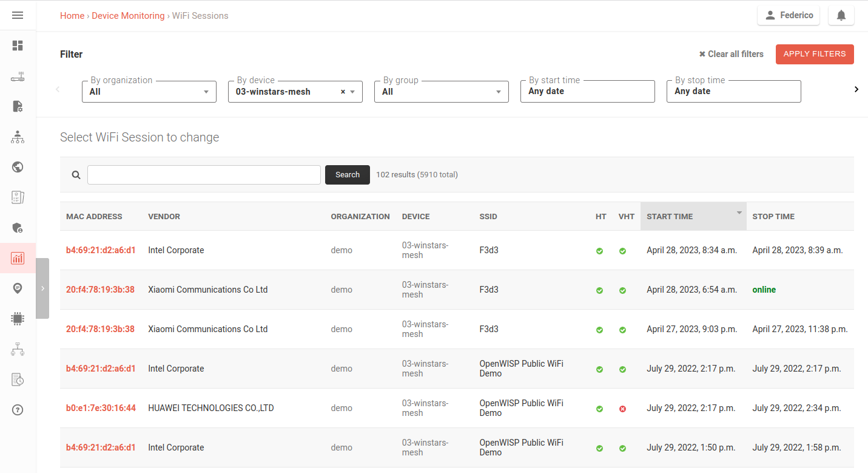Click the chip firmware sidebar icon

[18, 318]
